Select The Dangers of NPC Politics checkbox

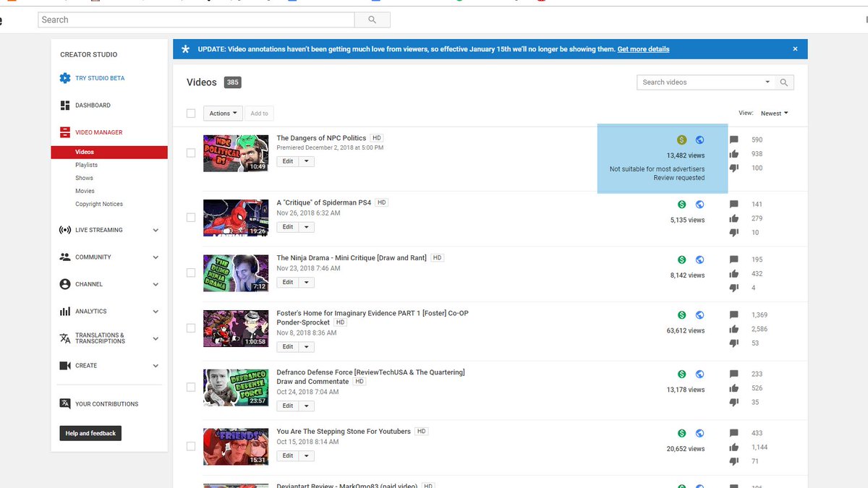click(x=191, y=153)
